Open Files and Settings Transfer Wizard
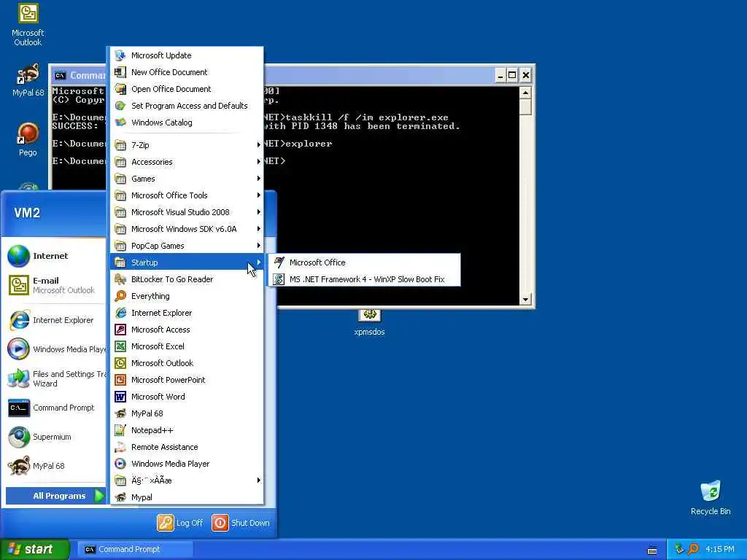Screen dimensions: 747x560 point(55,378)
